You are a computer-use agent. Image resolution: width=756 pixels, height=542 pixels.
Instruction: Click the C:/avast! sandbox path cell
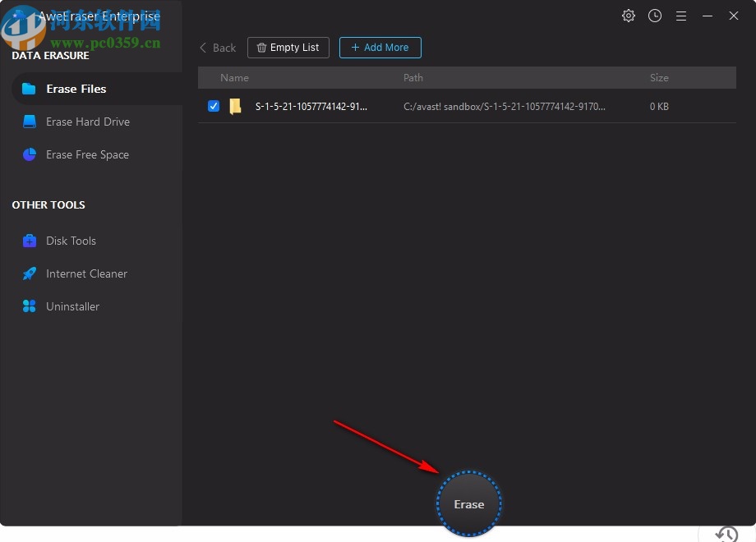[505, 107]
